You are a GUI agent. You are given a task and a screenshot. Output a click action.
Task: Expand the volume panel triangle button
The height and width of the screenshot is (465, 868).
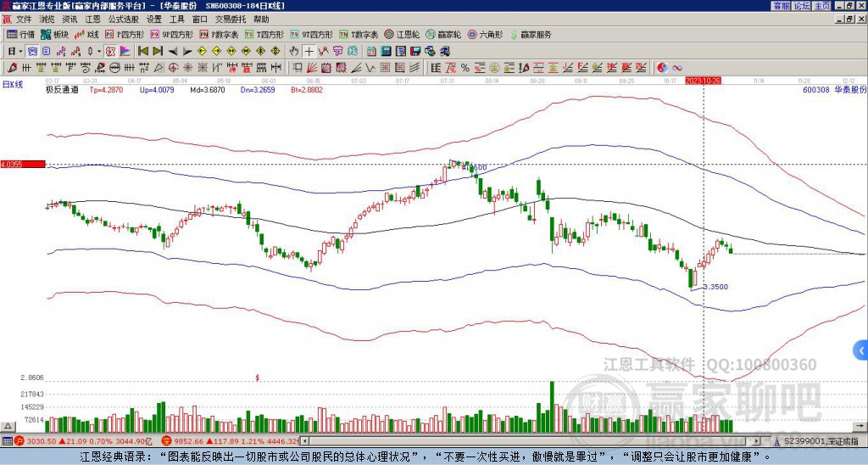[8, 427]
